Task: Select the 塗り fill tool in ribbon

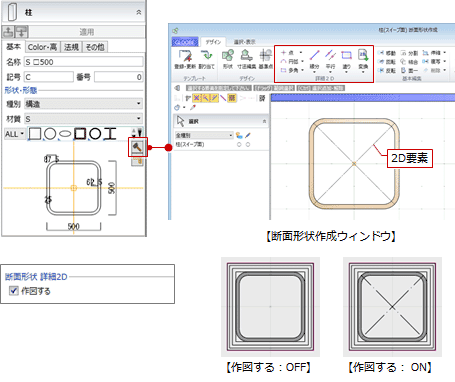Action: tap(346, 60)
